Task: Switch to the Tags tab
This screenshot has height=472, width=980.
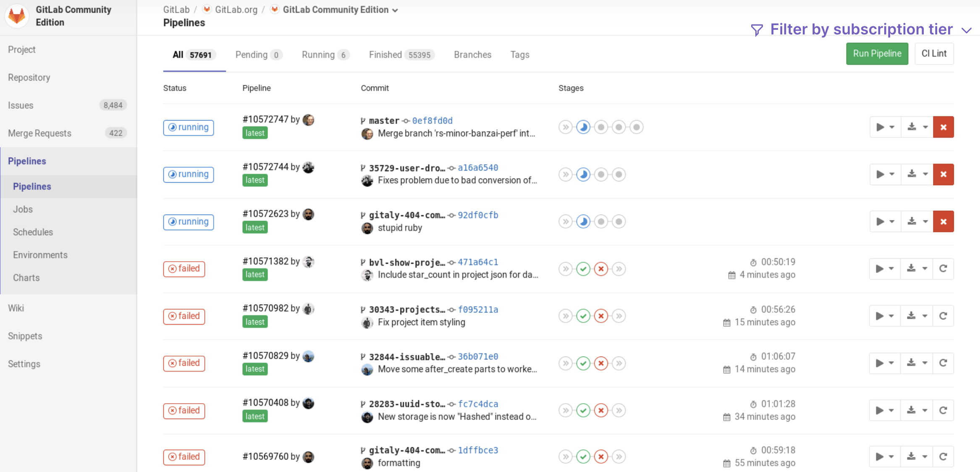Action: click(520, 55)
